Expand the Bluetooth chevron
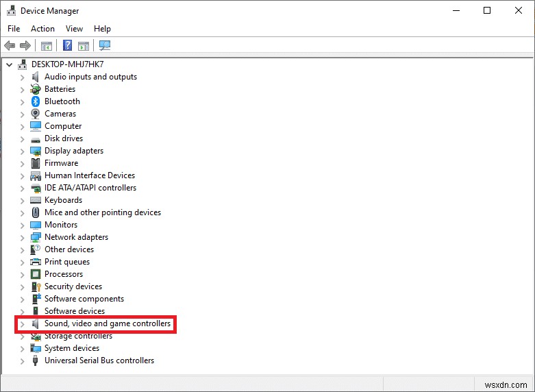Screen dimensions: 535x392 tap(23, 102)
